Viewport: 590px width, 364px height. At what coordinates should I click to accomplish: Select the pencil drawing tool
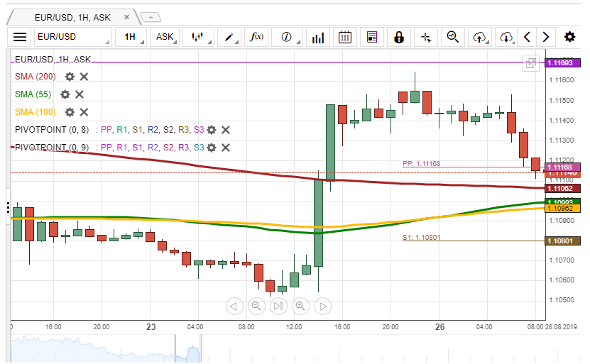click(229, 37)
